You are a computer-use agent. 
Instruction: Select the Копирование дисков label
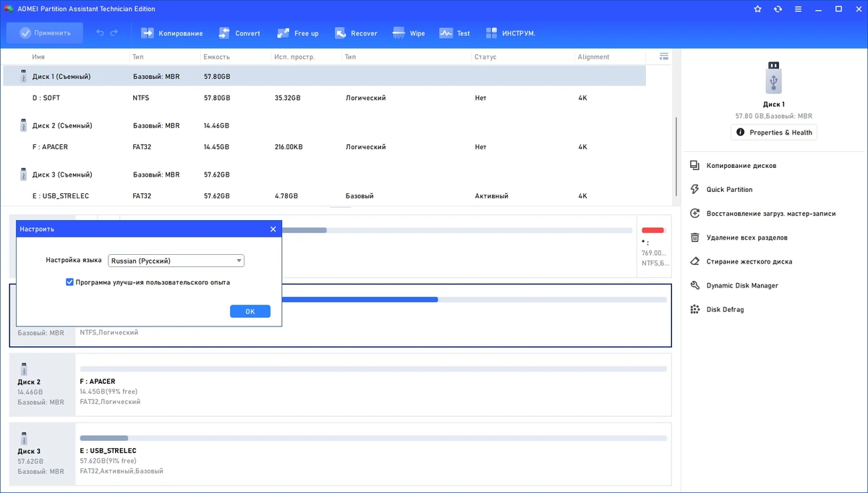point(741,166)
